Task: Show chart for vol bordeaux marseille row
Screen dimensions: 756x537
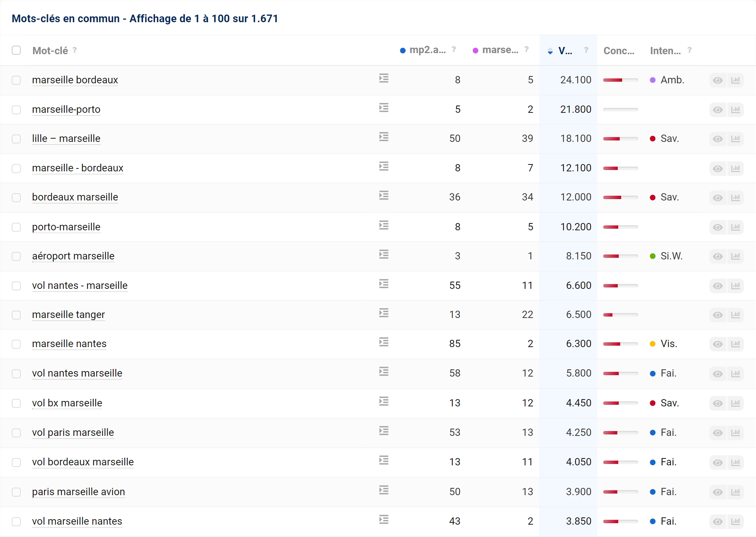Action: (735, 462)
